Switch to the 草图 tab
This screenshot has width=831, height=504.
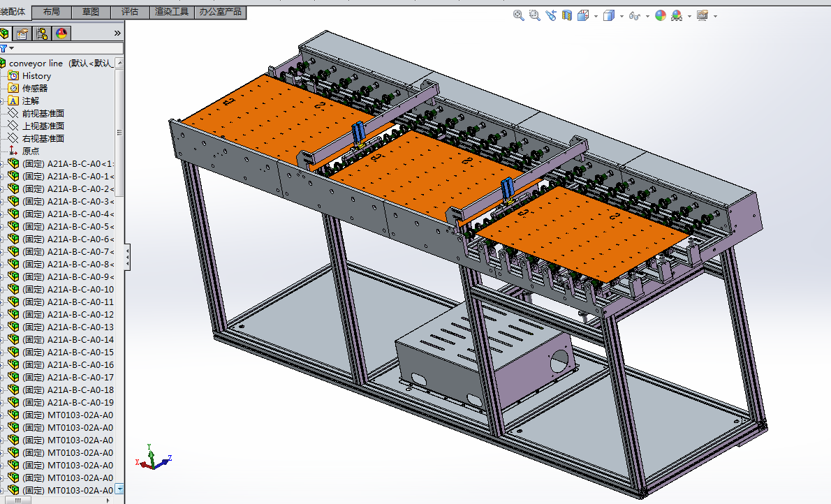pos(91,12)
